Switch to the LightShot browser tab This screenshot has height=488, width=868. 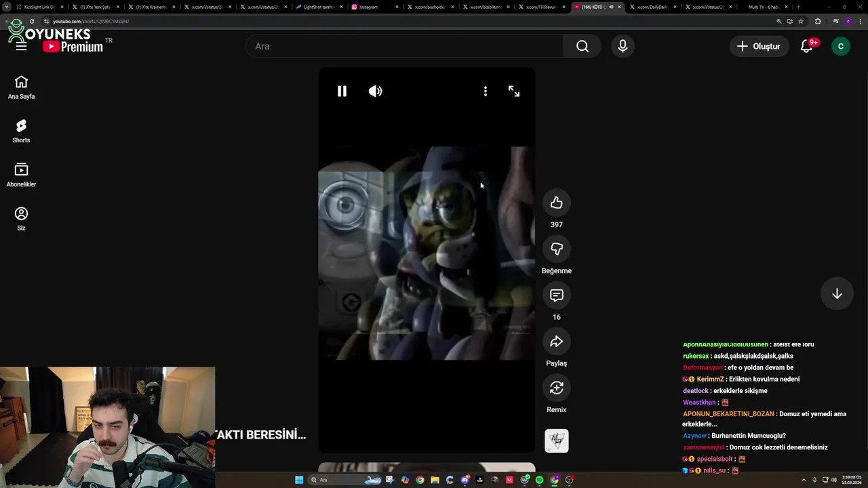click(319, 7)
